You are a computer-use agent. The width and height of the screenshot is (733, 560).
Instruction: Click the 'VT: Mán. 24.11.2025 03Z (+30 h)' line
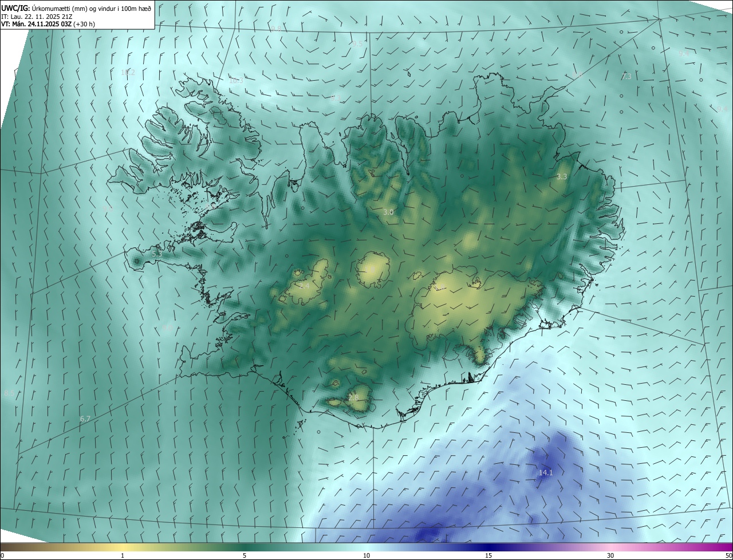click(x=48, y=25)
